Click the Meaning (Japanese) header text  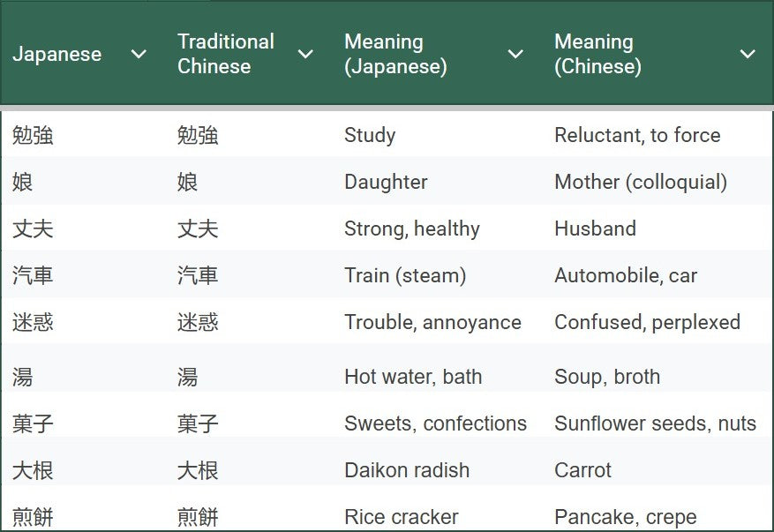[395, 54]
